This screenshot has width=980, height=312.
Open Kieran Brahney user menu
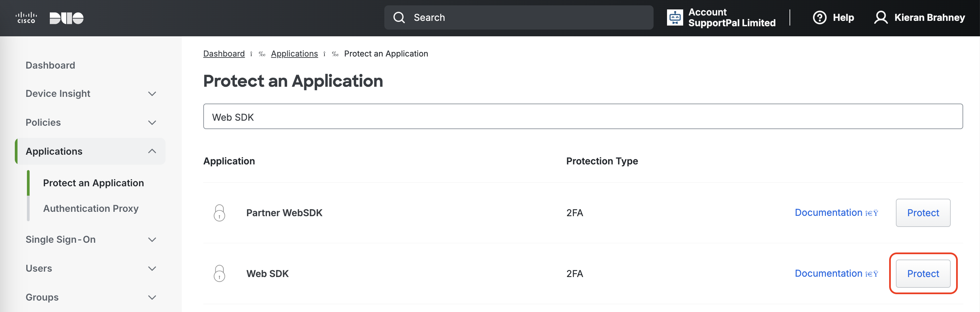coord(919,17)
